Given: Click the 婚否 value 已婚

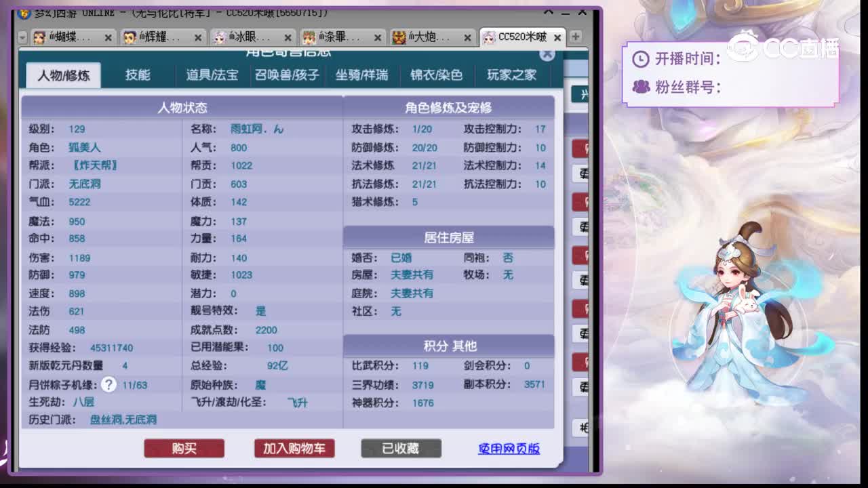Looking at the screenshot, I should pyautogui.click(x=401, y=258).
